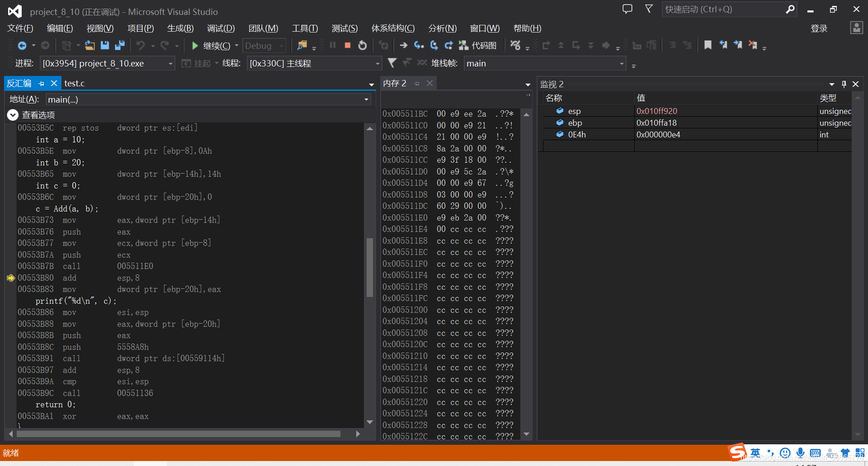Open the 线程 thread dropdown

[x=377, y=64]
